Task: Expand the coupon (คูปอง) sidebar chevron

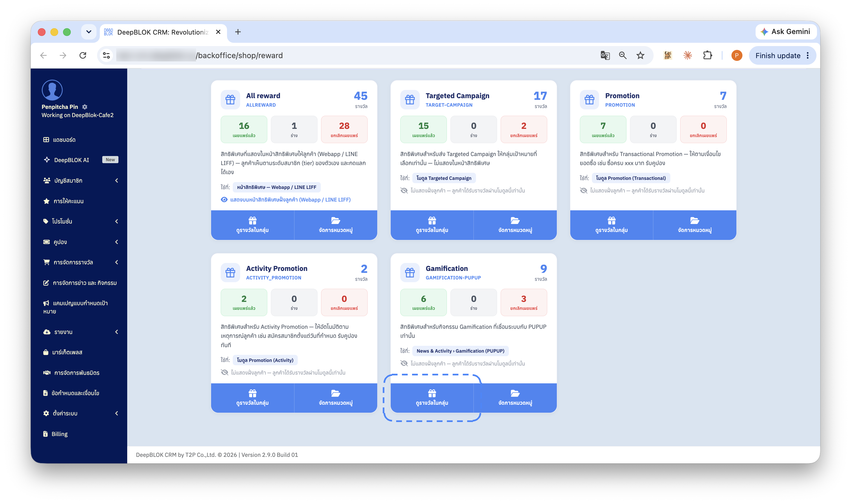Action: point(117,242)
